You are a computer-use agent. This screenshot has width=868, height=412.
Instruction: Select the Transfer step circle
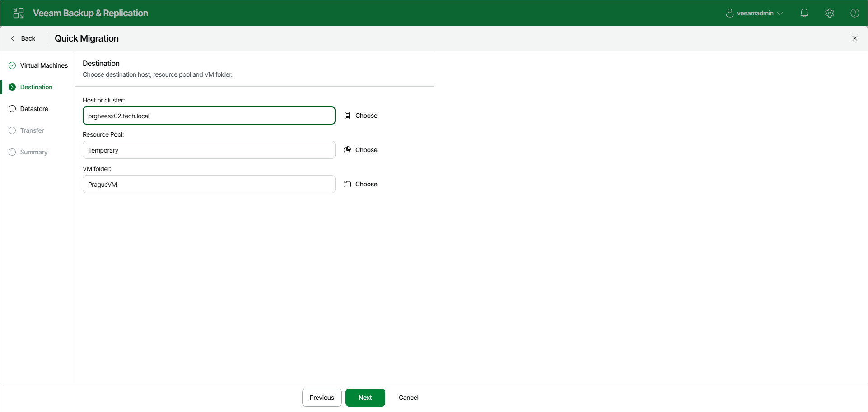click(12, 130)
